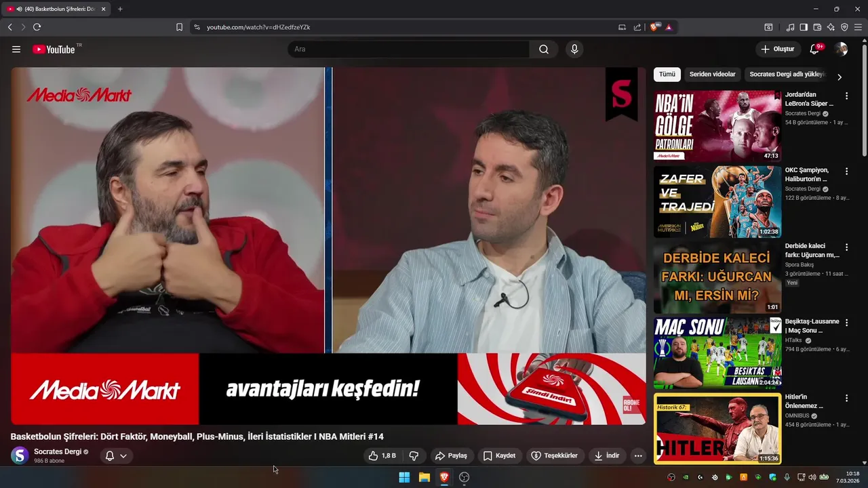Expand the subscription notification bell dropdown
The width and height of the screenshot is (868, 488).
coord(116,455)
